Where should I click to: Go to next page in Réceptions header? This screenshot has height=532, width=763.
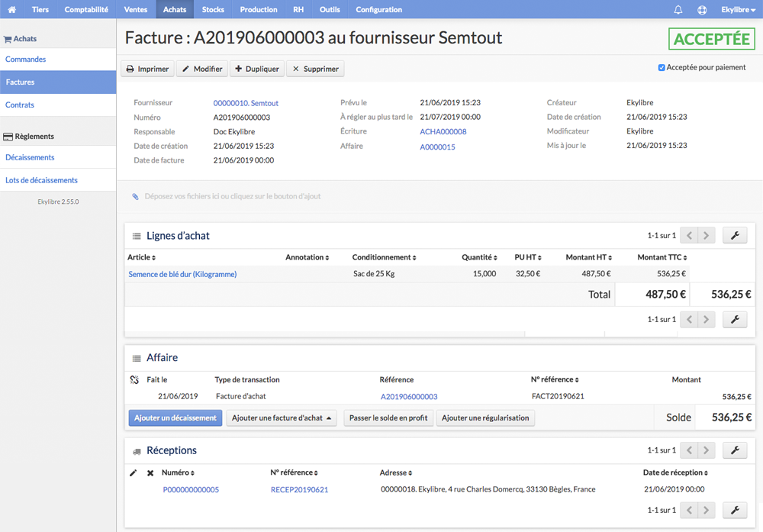(x=706, y=450)
